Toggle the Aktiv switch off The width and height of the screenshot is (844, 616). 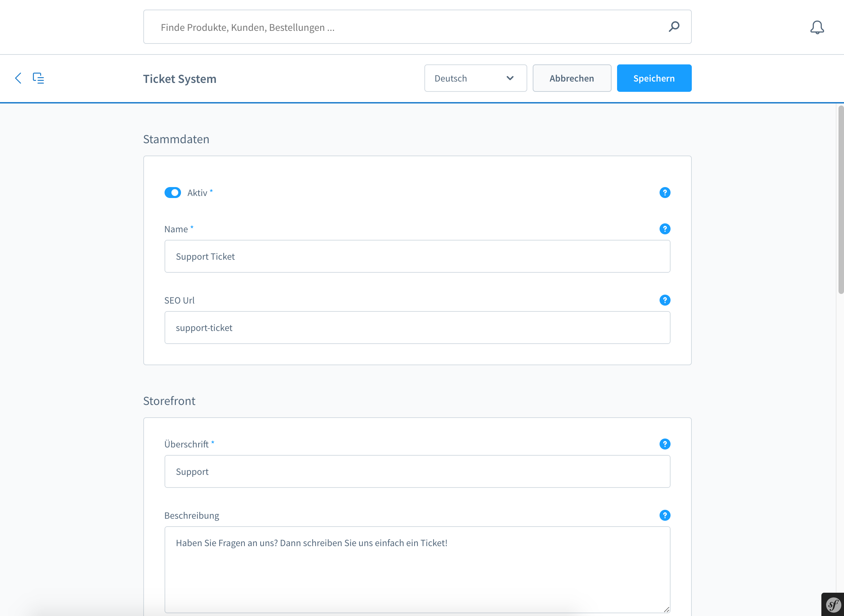[x=173, y=193]
